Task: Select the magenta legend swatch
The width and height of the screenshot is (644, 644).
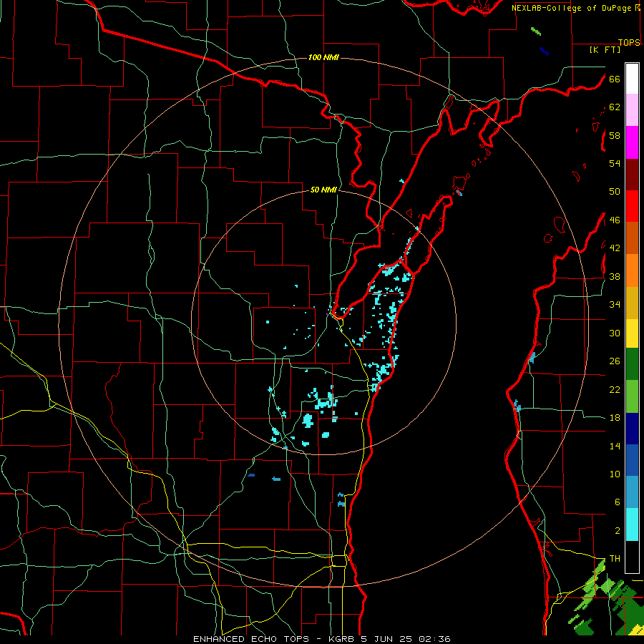Action: 632,142
